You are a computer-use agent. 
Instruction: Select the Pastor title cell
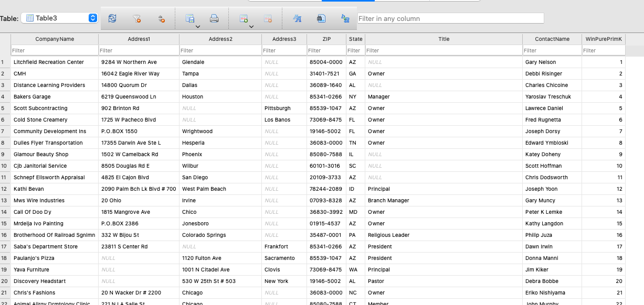(x=444, y=281)
